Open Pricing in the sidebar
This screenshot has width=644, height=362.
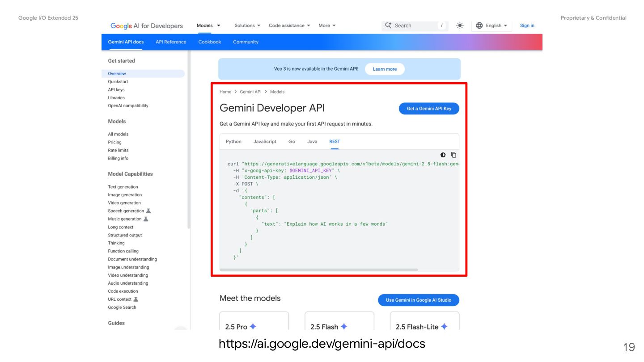coord(114,143)
